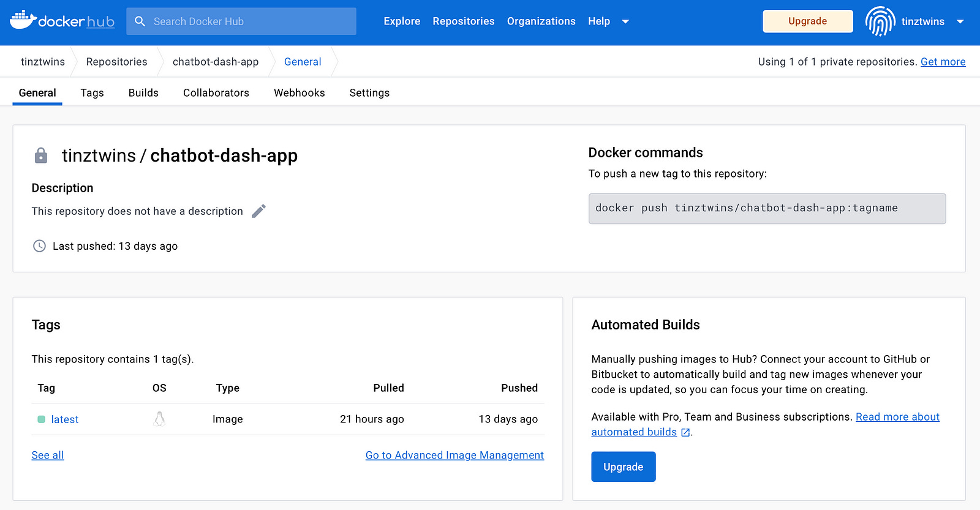980x510 pixels.
Task: Click the tinztwins username in the header
Action: point(922,21)
